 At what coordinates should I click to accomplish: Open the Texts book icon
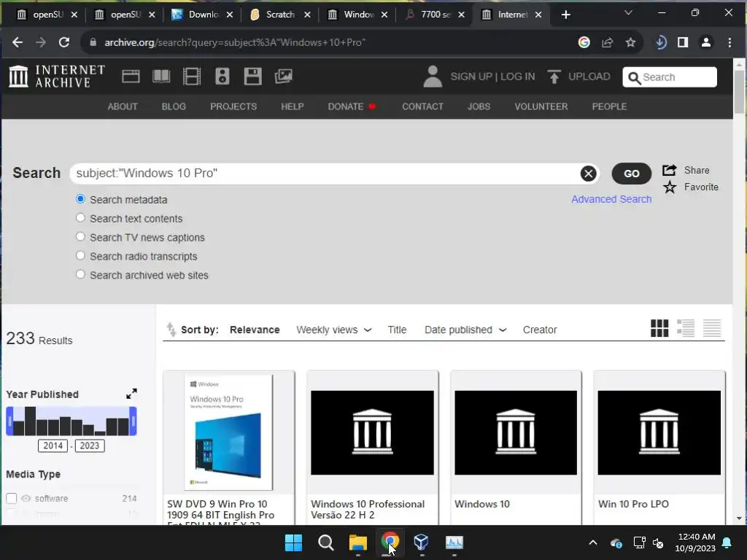click(161, 76)
